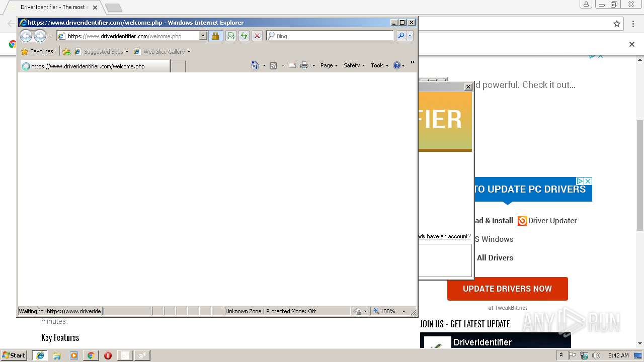Go to the IE Home page
The height and width of the screenshot is (362, 644).
(x=255, y=65)
